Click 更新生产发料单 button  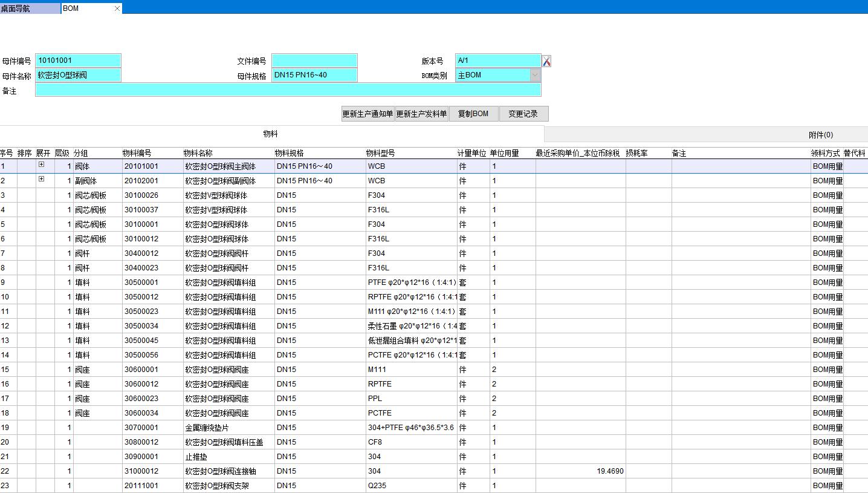(x=421, y=114)
